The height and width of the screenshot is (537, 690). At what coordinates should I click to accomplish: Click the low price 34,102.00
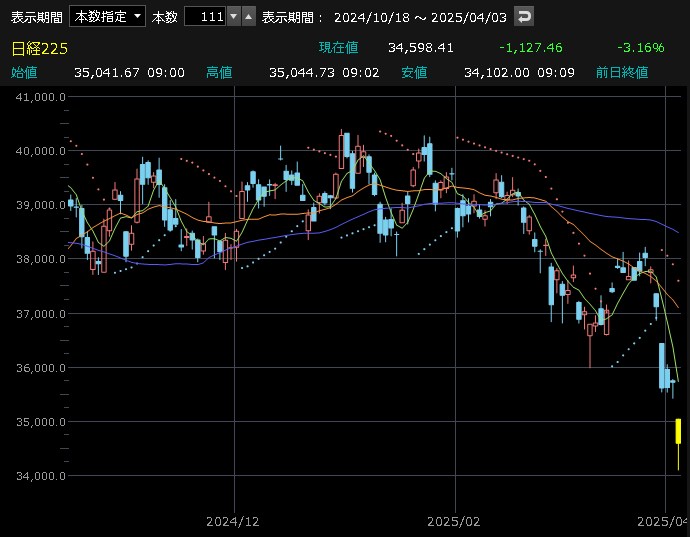click(497, 73)
